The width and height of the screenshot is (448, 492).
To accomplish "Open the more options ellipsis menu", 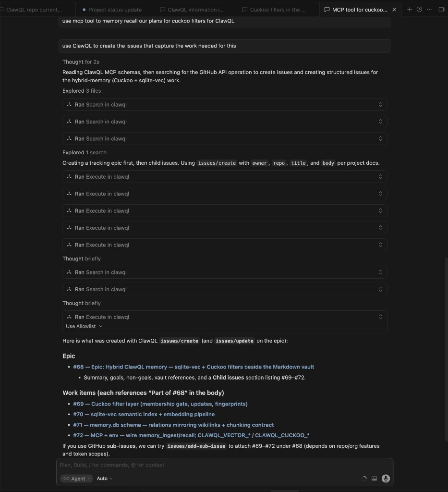I will point(429,9).
